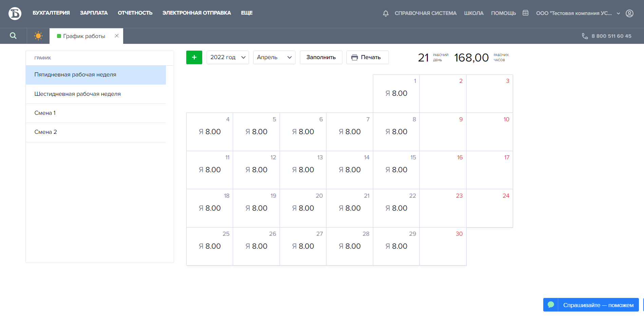Screen dimensions: 644x319
Task: Open notifications bell icon
Action: [385, 13]
